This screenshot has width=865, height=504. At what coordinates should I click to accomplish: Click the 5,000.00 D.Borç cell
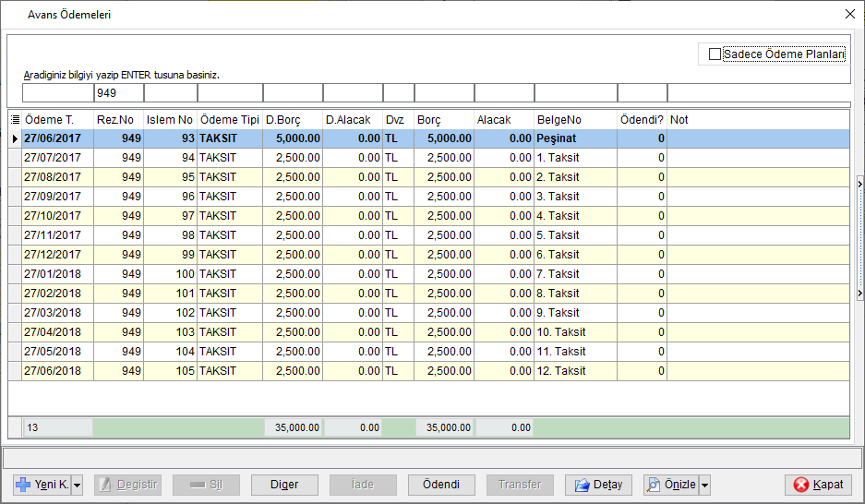[293, 138]
